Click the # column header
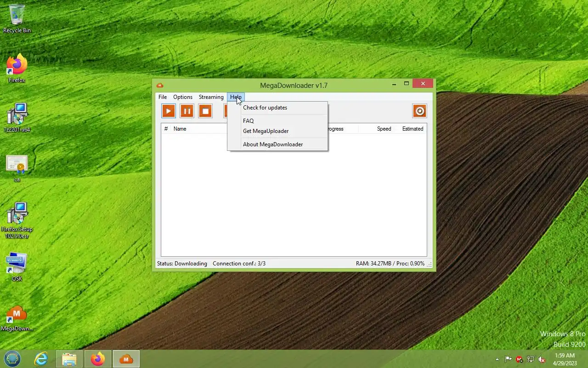This screenshot has width=588, height=368. point(166,129)
